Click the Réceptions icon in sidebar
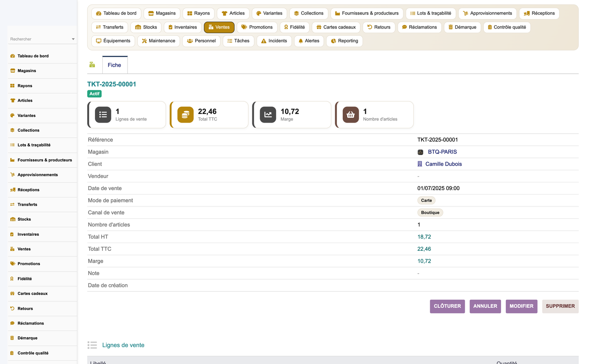Screen dimensions: 589x364 (x=13, y=190)
